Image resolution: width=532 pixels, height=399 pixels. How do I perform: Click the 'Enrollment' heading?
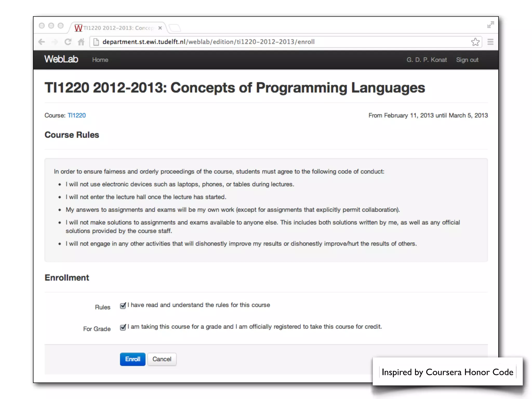click(67, 278)
